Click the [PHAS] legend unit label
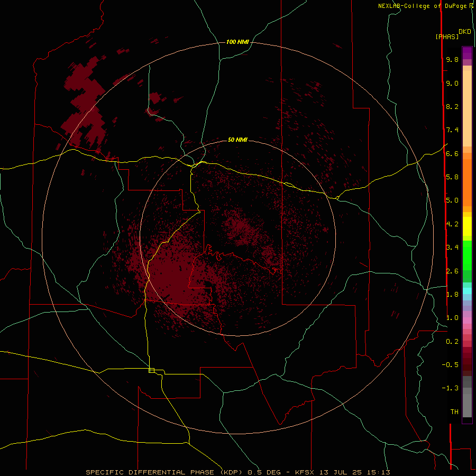 447,36
